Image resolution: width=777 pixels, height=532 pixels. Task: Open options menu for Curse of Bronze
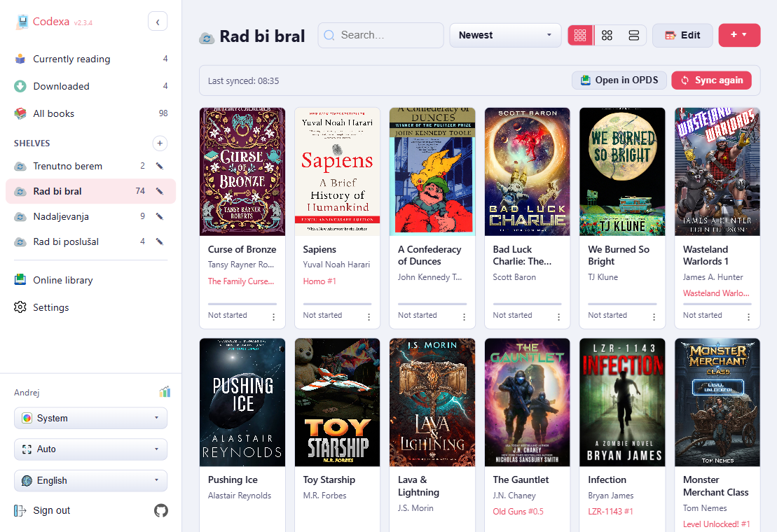(x=273, y=316)
